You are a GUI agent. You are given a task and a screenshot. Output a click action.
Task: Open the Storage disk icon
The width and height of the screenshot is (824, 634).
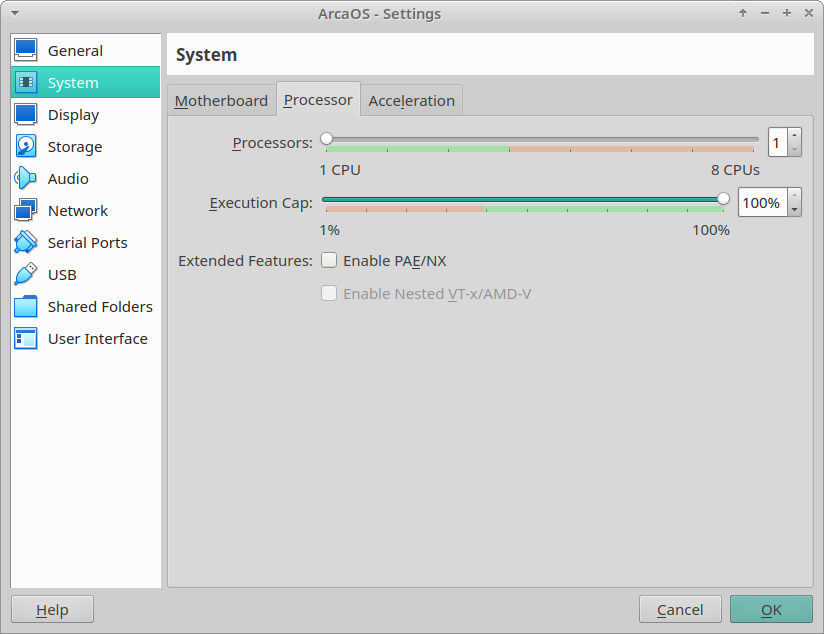26,147
